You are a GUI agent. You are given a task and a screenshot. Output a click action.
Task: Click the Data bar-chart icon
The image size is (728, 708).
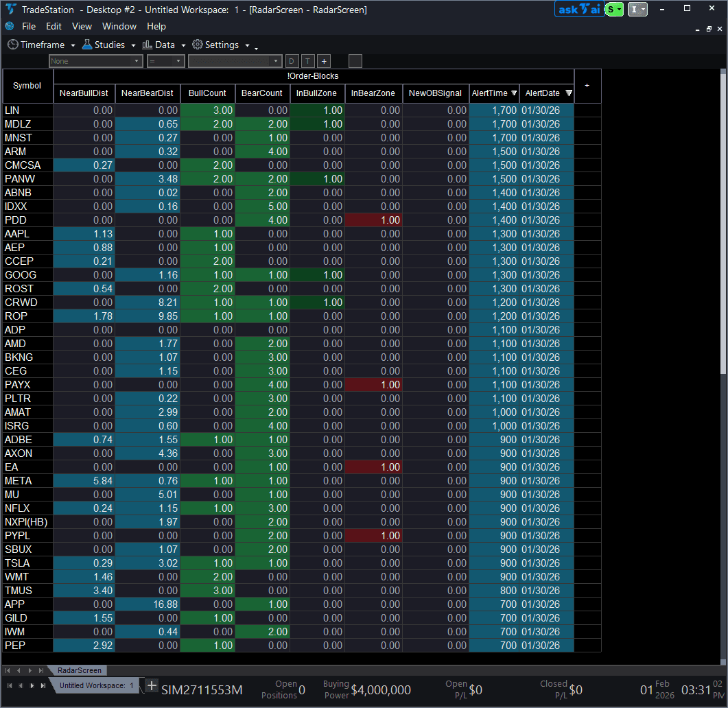point(147,44)
